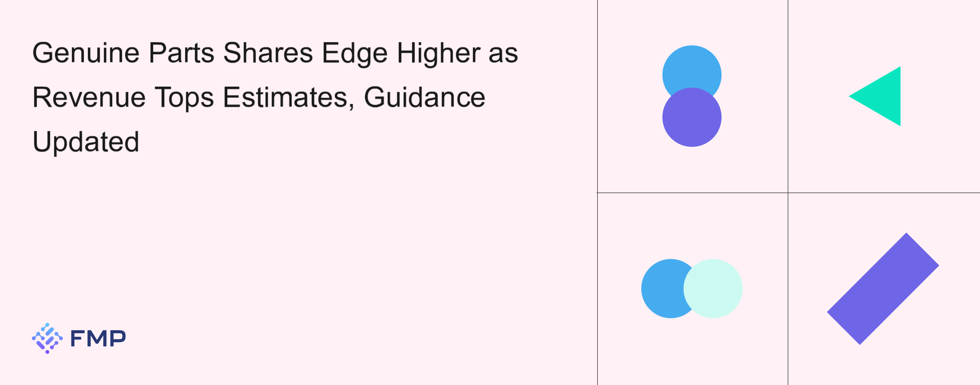The height and width of the screenshot is (385, 980).
Task: Click the FMP wordmark text
Action: click(x=98, y=338)
